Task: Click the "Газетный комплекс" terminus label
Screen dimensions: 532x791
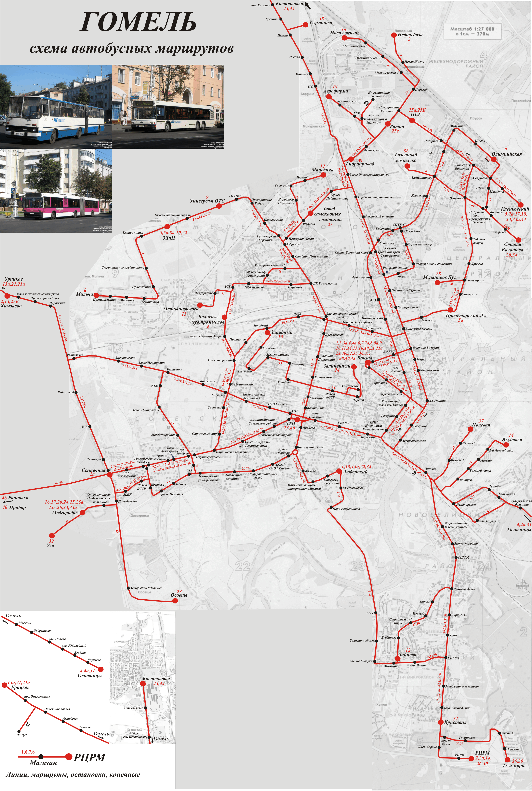Action: [406, 158]
